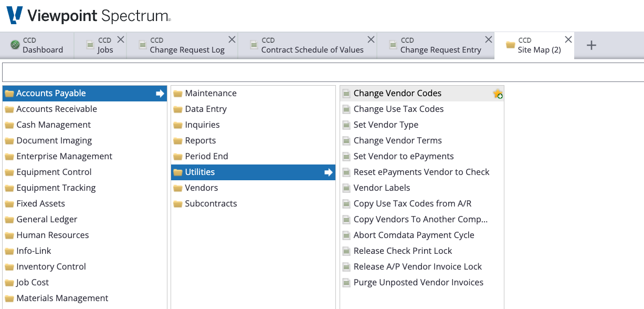Add a new tab with plus button
Screen dimensions: 644x309
[592, 45]
